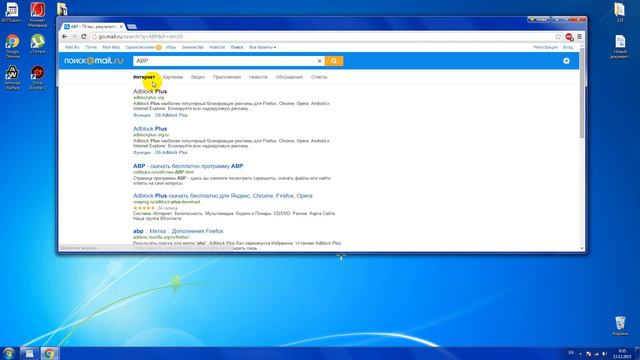640x360 pixels.
Task: Click the Вход login link
Action: [x=568, y=47]
